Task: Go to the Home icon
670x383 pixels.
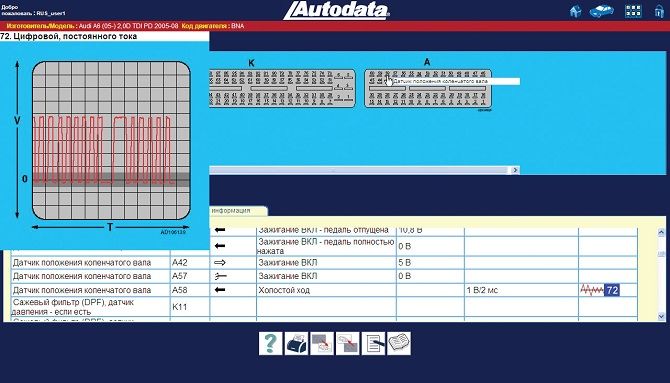Action: click(576, 11)
